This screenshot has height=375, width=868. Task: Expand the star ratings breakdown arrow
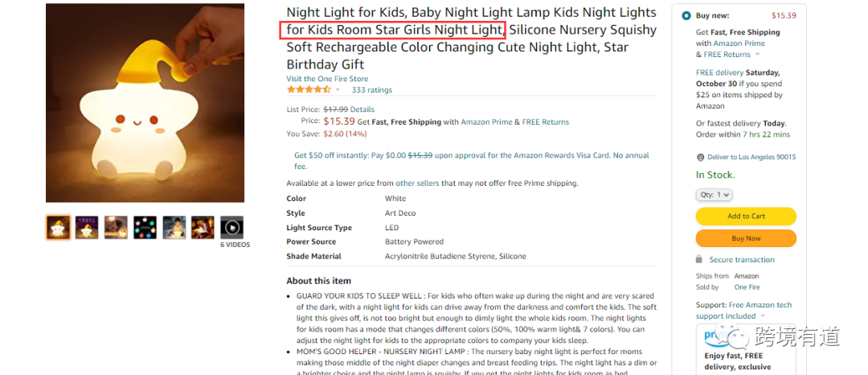338,90
